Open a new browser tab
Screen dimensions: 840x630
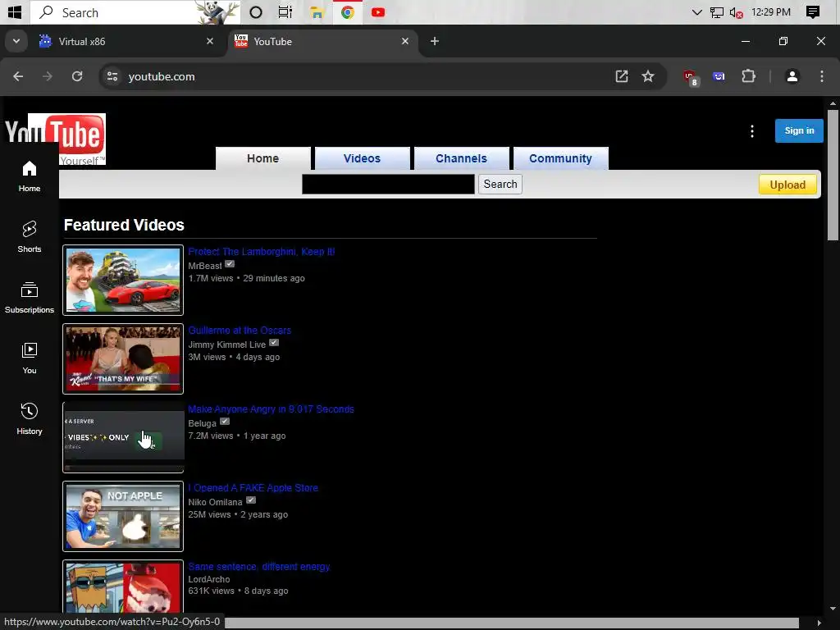tap(435, 41)
